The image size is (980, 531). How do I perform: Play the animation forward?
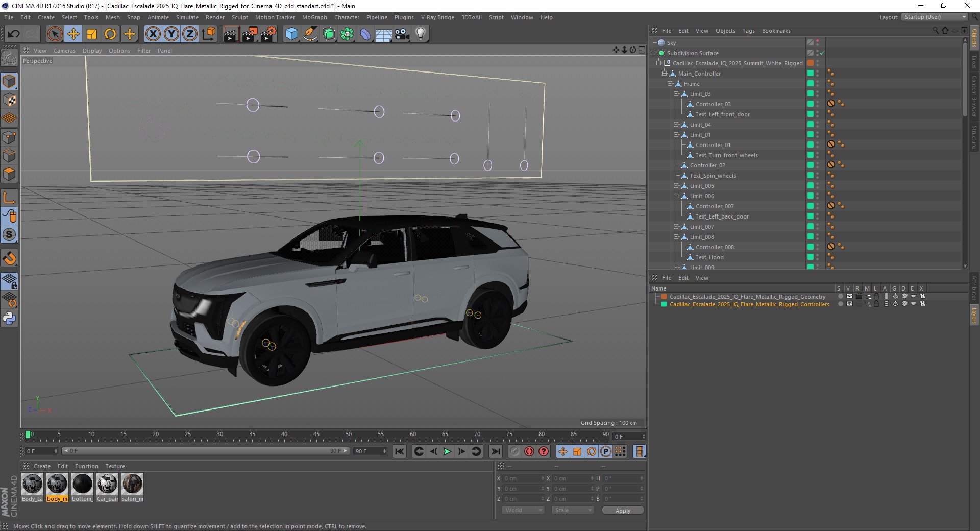coord(447,451)
